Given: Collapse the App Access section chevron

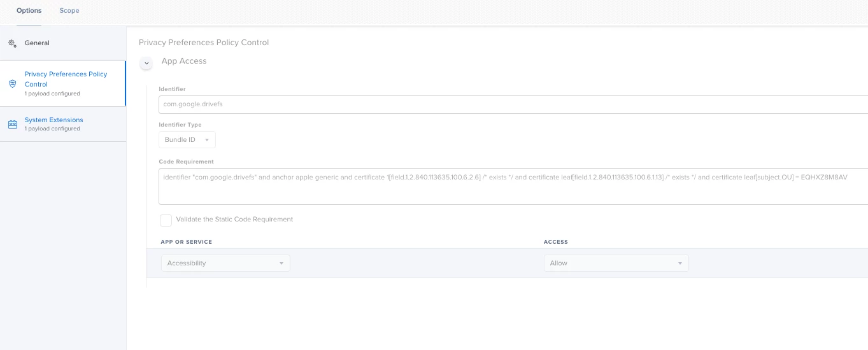Looking at the screenshot, I should [146, 63].
